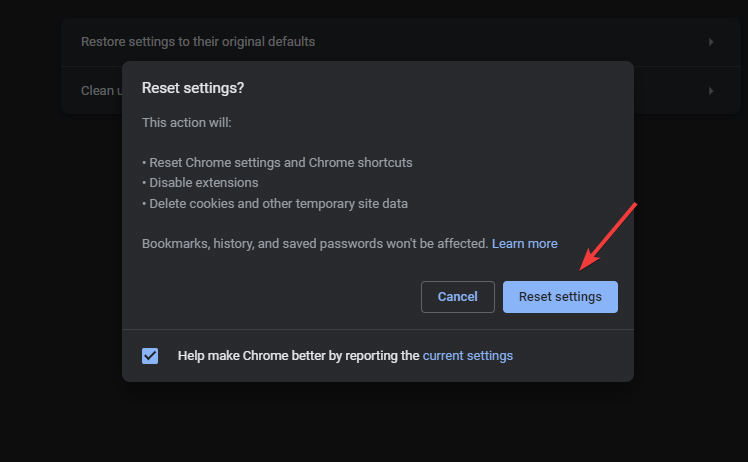Click the This action will: text
The image size is (748, 462).
(187, 123)
